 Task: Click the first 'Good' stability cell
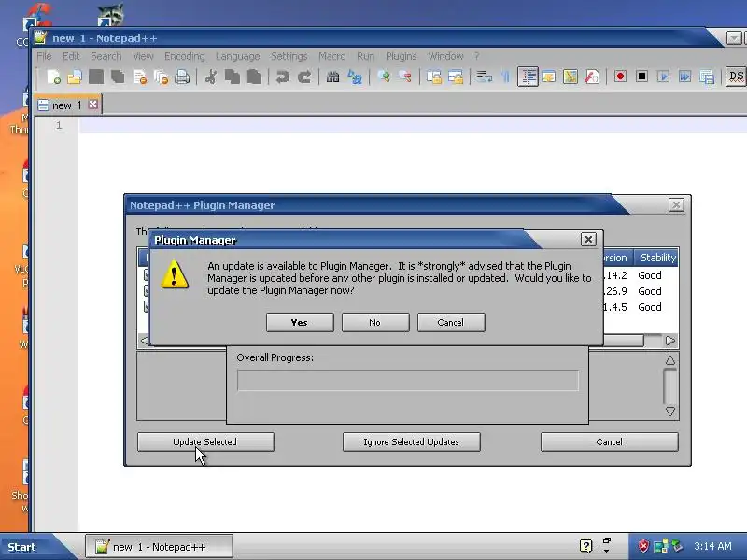coord(650,275)
